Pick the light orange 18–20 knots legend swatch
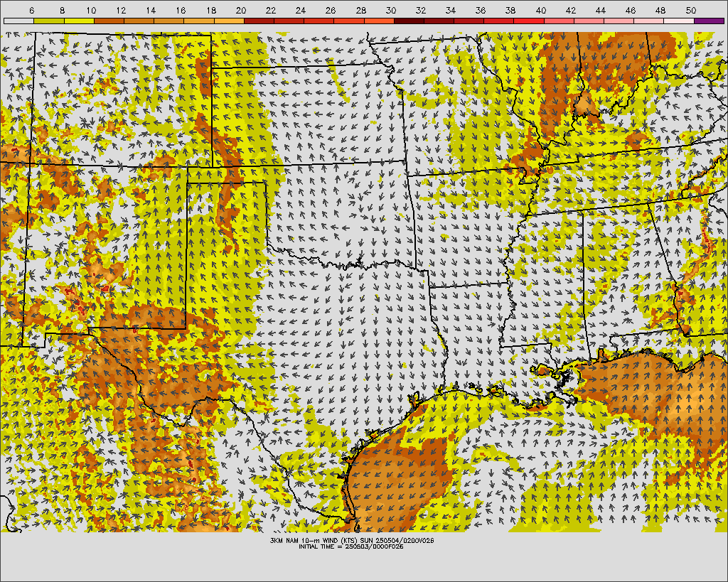728x582 pixels. (x=229, y=21)
